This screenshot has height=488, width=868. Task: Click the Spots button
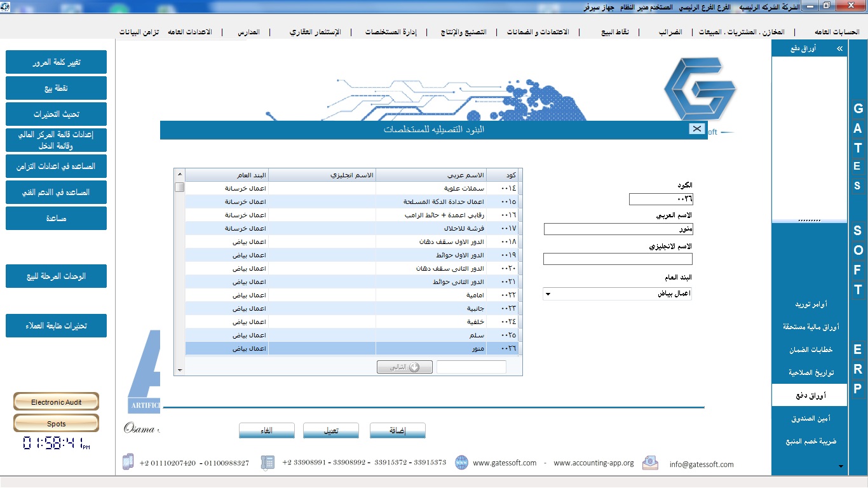click(56, 424)
